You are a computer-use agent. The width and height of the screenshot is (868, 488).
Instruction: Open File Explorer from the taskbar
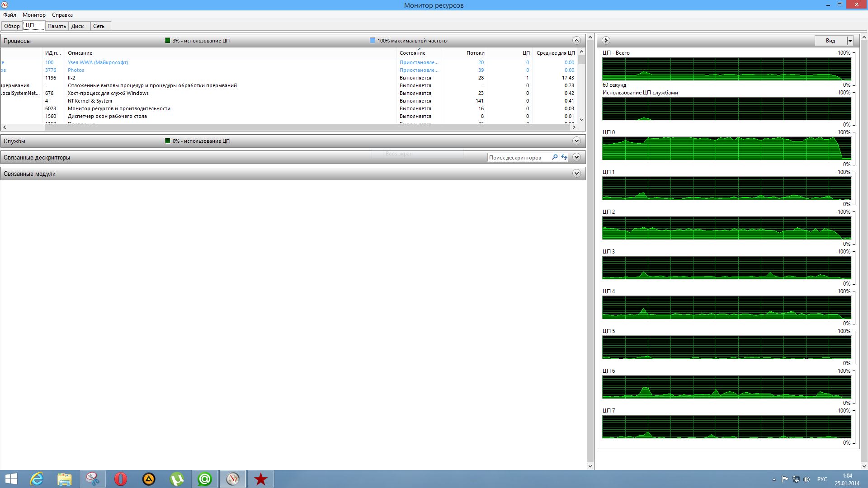click(65, 479)
